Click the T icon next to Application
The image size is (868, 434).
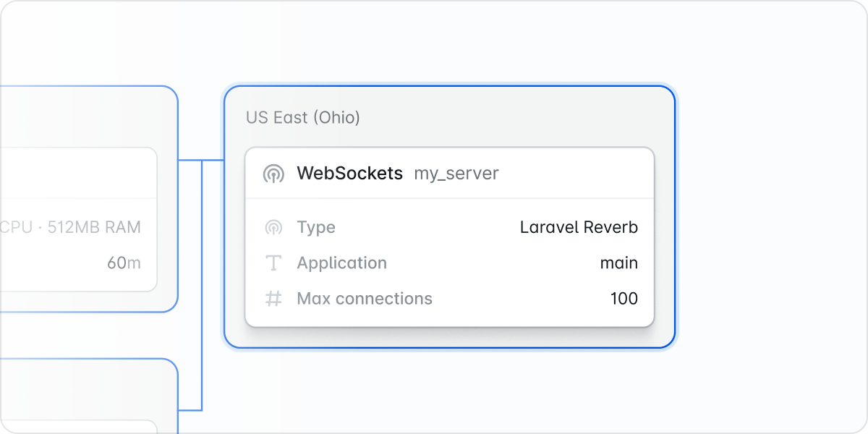[274, 263]
